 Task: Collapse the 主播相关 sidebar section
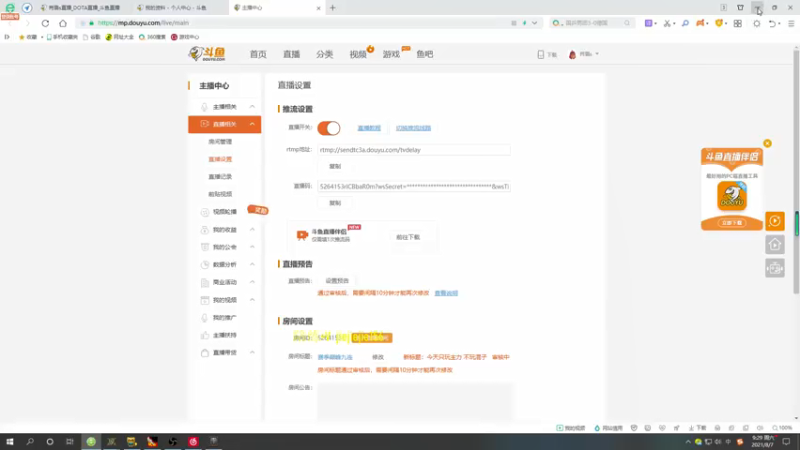click(x=252, y=107)
